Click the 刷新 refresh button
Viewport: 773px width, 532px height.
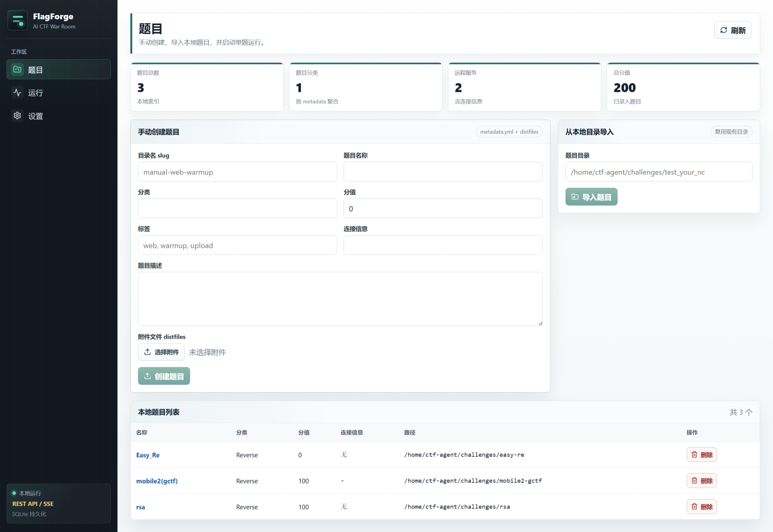click(x=733, y=30)
